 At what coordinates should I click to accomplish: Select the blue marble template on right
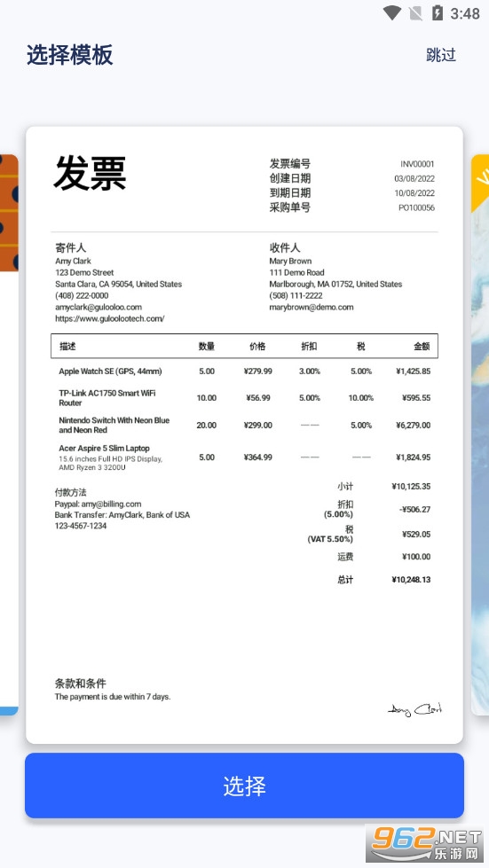(480, 434)
